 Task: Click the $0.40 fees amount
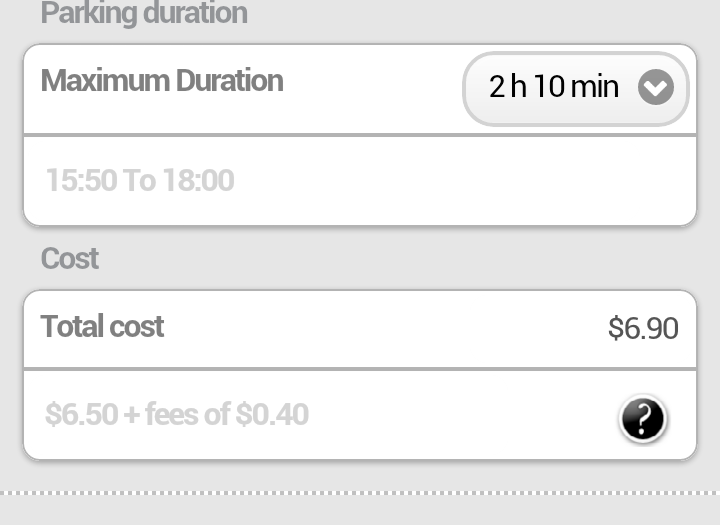tap(272, 415)
